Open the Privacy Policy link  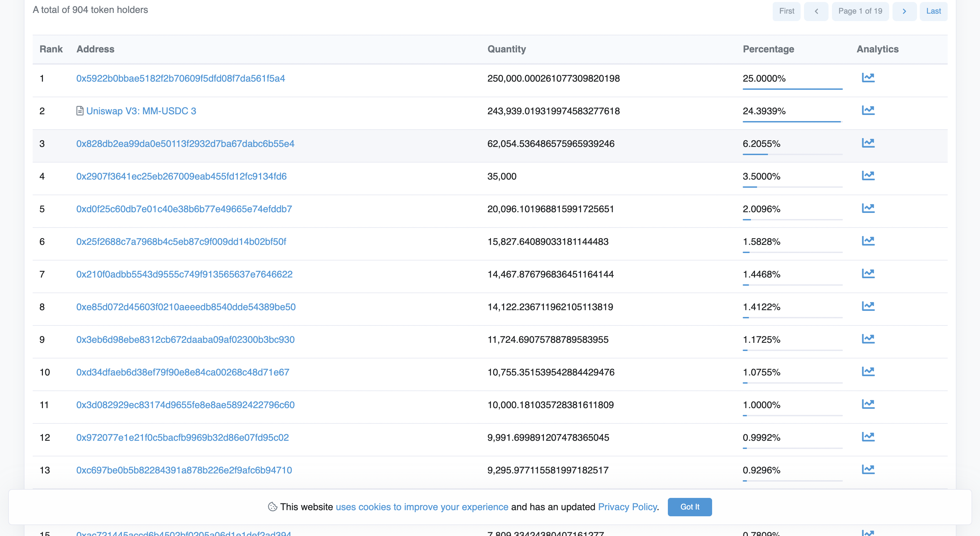coord(627,507)
